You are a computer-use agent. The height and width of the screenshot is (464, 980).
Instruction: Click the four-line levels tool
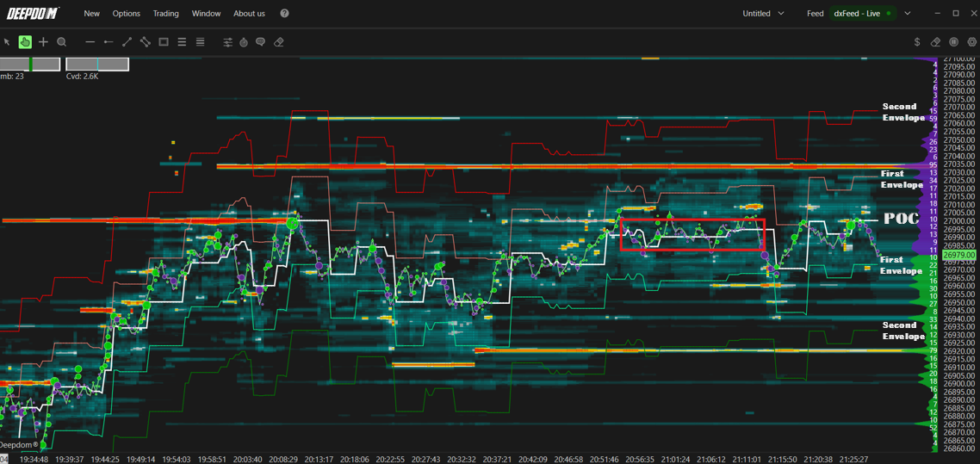click(x=200, y=42)
